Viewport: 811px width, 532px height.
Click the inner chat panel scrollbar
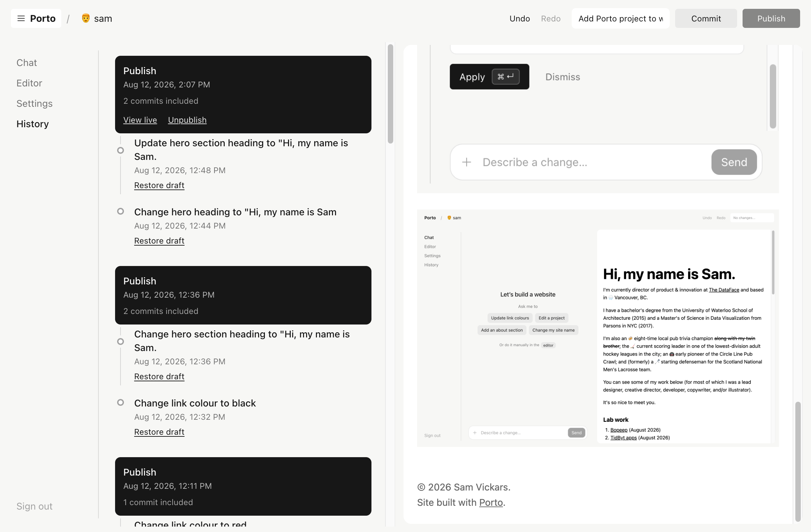773,96
